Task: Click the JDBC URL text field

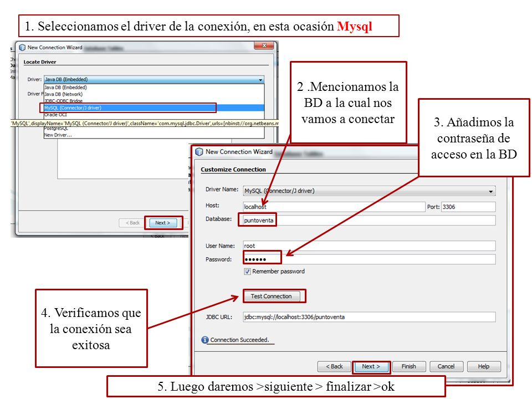Action: pyautogui.click(x=369, y=317)
